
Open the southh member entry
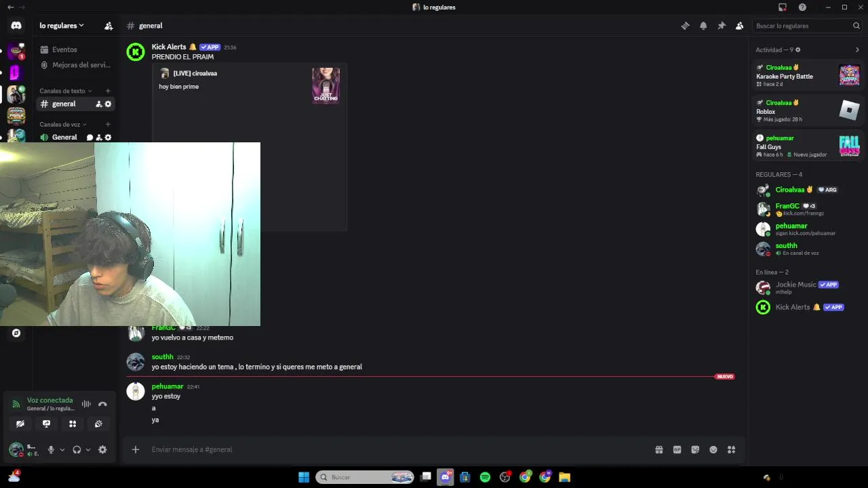(808, 249)
